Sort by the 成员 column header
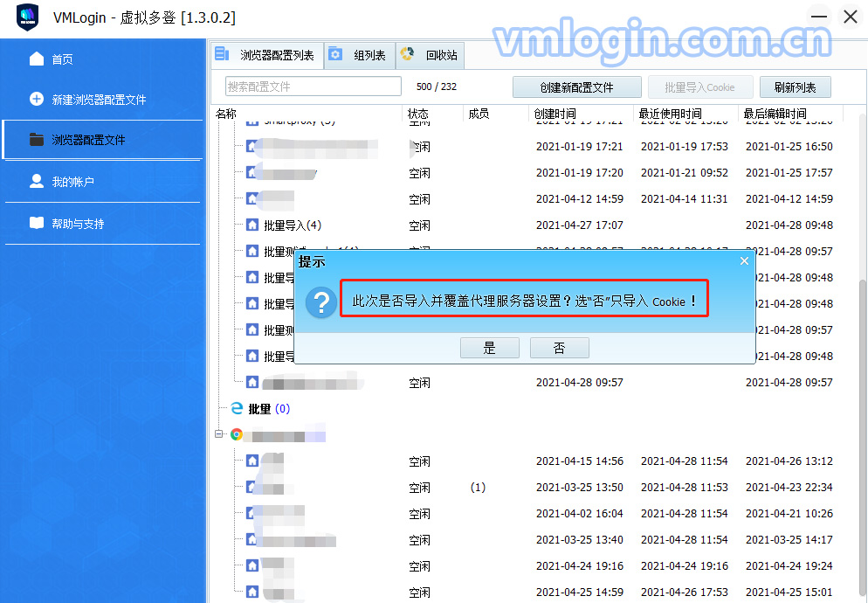Image resolution: width=868 pixels, height=603 pixels. pos(479,114)
